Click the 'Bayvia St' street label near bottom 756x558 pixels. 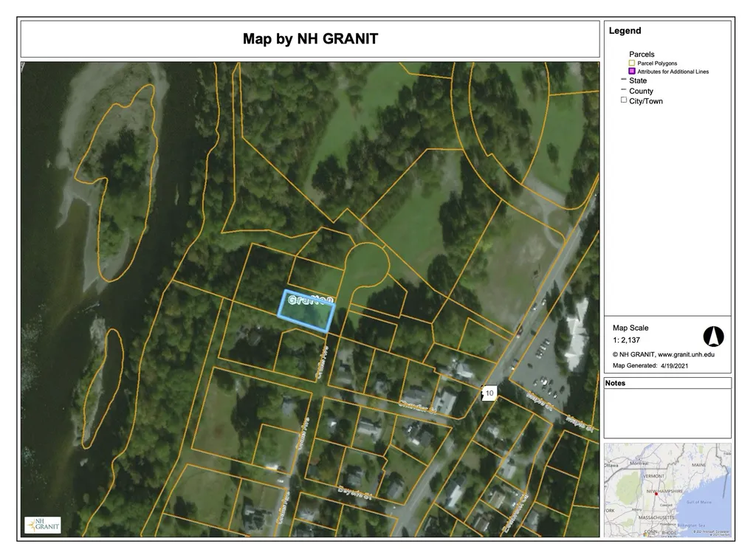pyautogui.click(x=355, y=493)
